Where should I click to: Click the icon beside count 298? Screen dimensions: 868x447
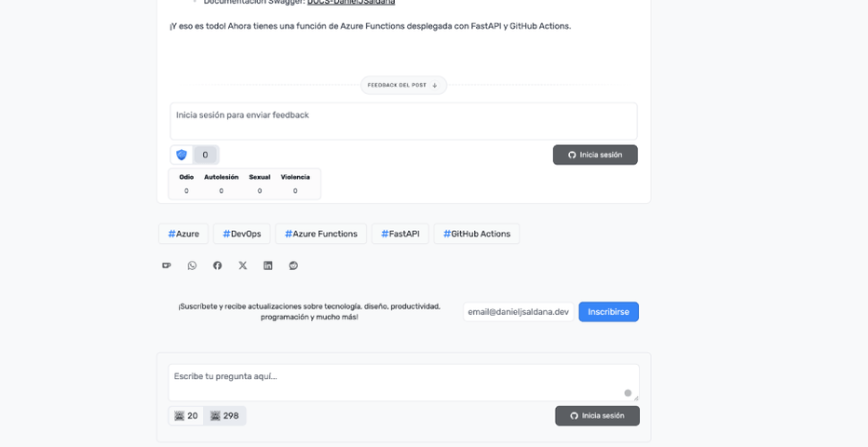coord(215,416)
